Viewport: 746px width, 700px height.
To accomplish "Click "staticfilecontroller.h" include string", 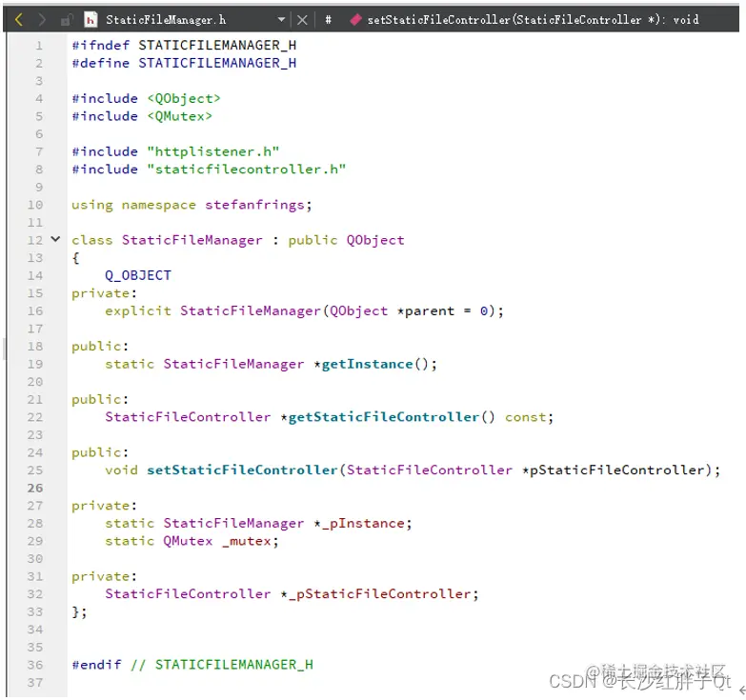I will [x=247, y=170].
